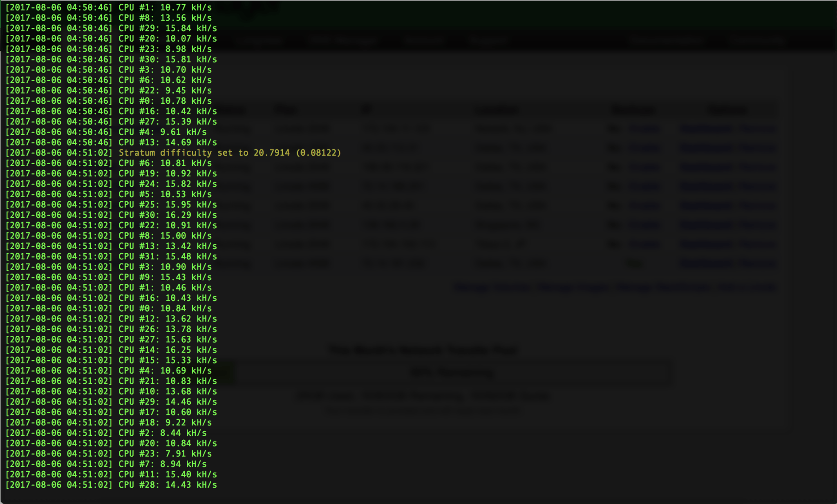Click the 'CPU #23: 8.98 kH/s' line
This screenshot has height=504, width=837.
[108, 49]
